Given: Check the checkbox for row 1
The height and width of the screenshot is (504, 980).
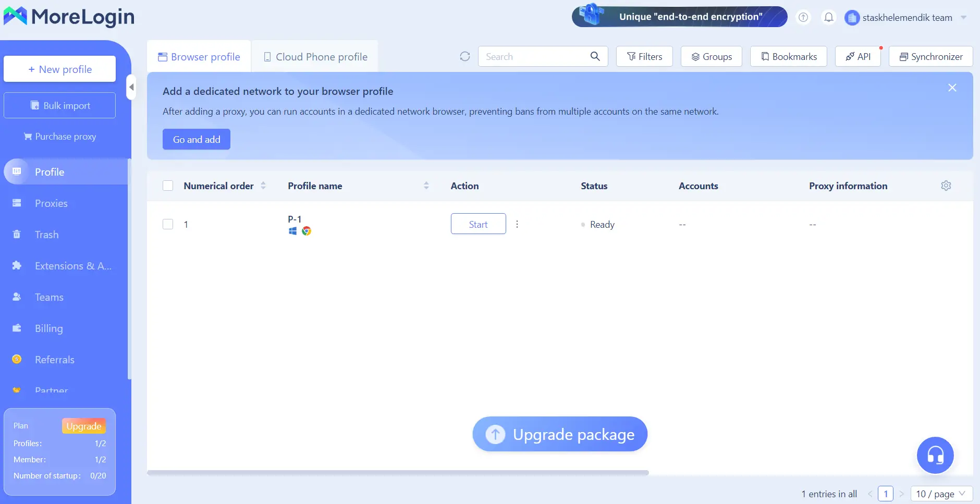Looking at the screenshot, I should pos(168,224).
